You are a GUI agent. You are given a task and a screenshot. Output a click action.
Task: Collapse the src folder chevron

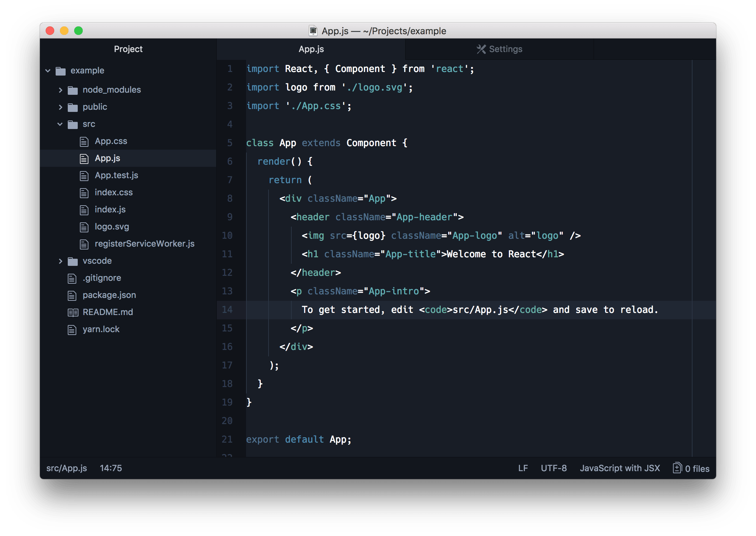60,124
